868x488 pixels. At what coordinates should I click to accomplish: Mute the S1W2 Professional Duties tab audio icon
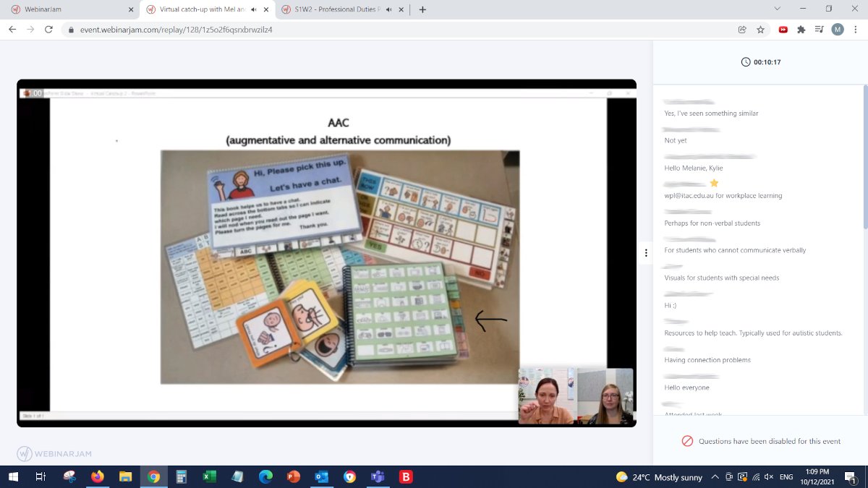point(389,9)
